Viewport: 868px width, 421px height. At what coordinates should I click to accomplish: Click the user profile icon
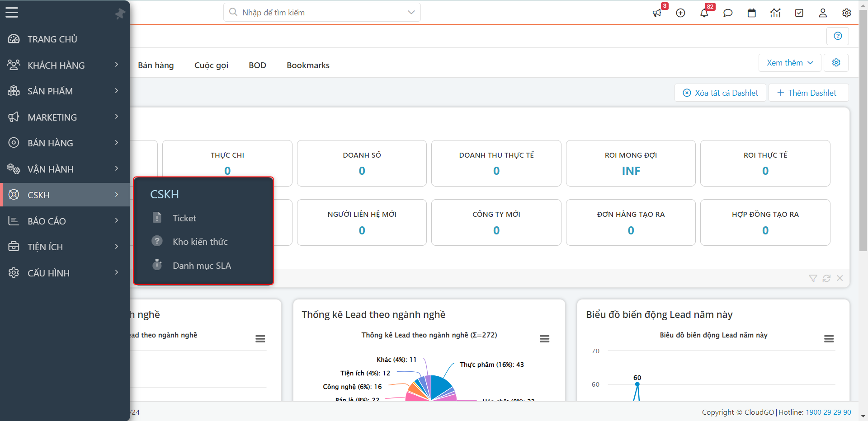(x=823, y=13)
